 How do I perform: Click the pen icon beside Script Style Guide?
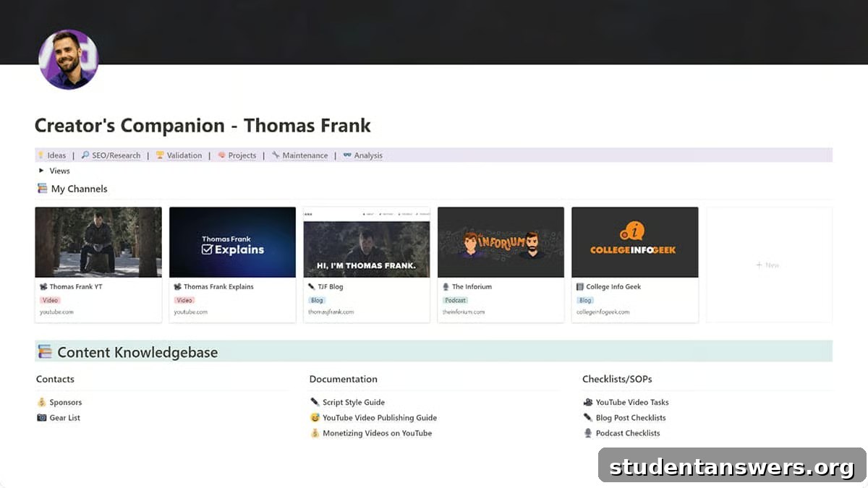pyautogui.click(x=315, y=403)
